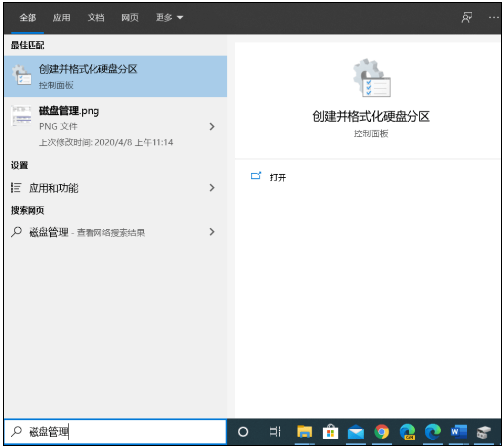This screenshot has height=448, width=504.
Task: Open Microsoft Word from the taskbar
Action: tap(459, 432)
